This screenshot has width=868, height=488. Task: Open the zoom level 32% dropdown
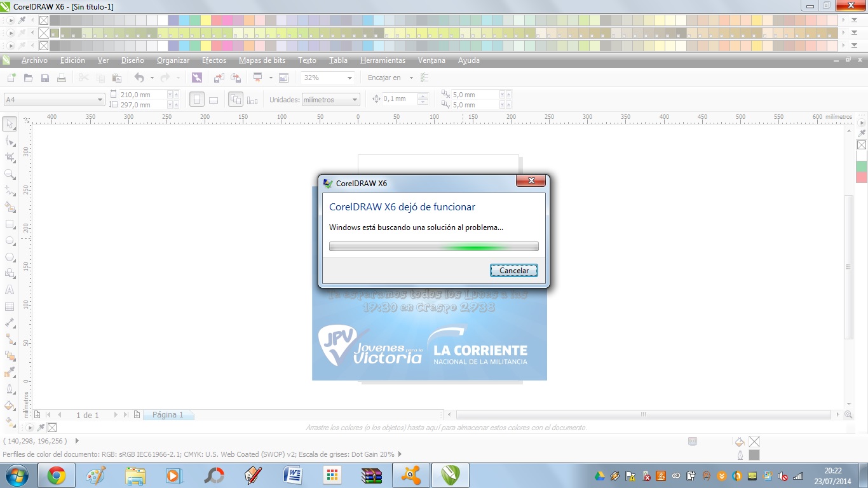(x=349, y=78)
